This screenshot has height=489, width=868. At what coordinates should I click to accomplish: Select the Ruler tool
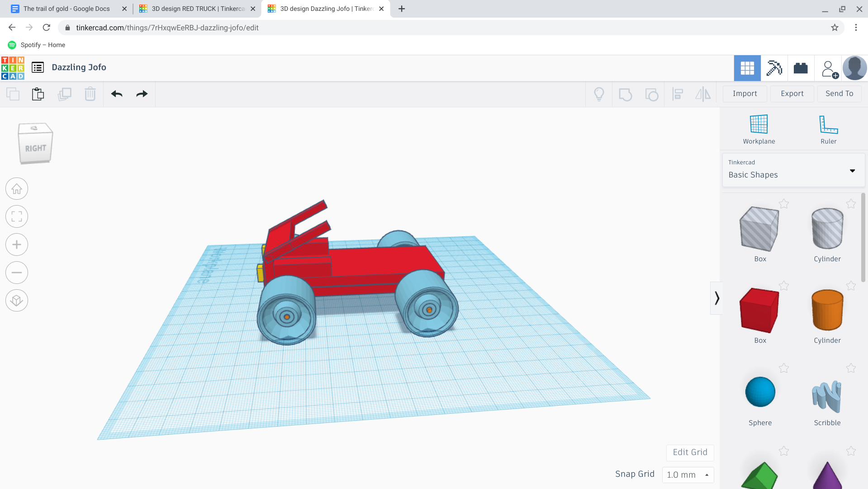pyautogui.click(x=828, y=129)
